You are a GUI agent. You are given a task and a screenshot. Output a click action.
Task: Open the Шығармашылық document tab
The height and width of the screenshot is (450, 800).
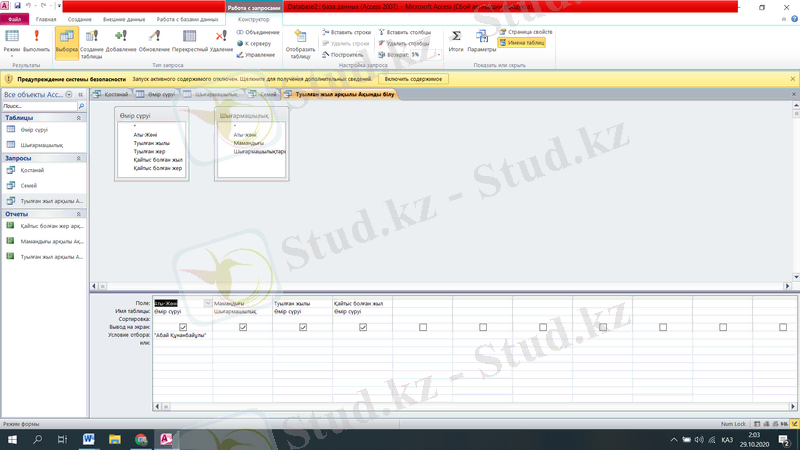(211, 94)
